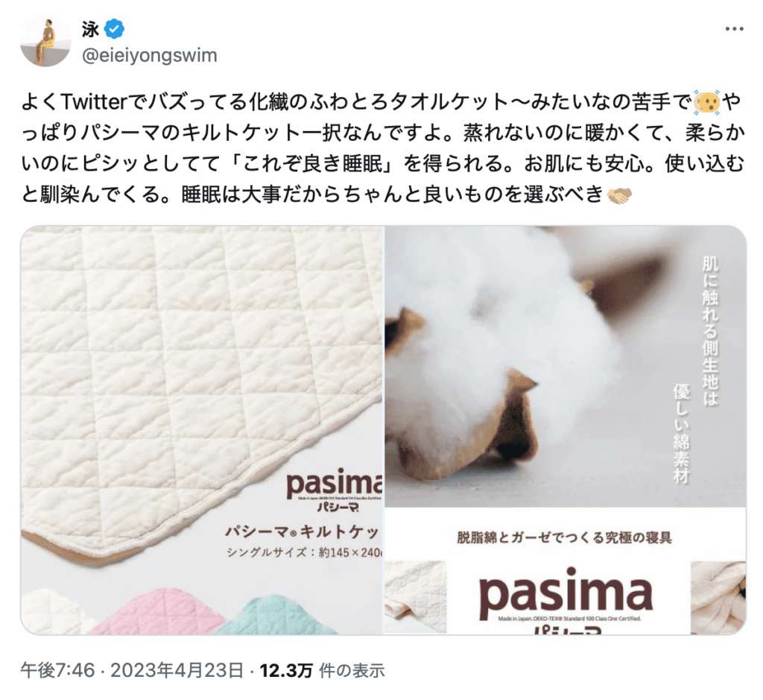
Task: Click the surprised face emoji in tweet
Action: pos(706,101)
